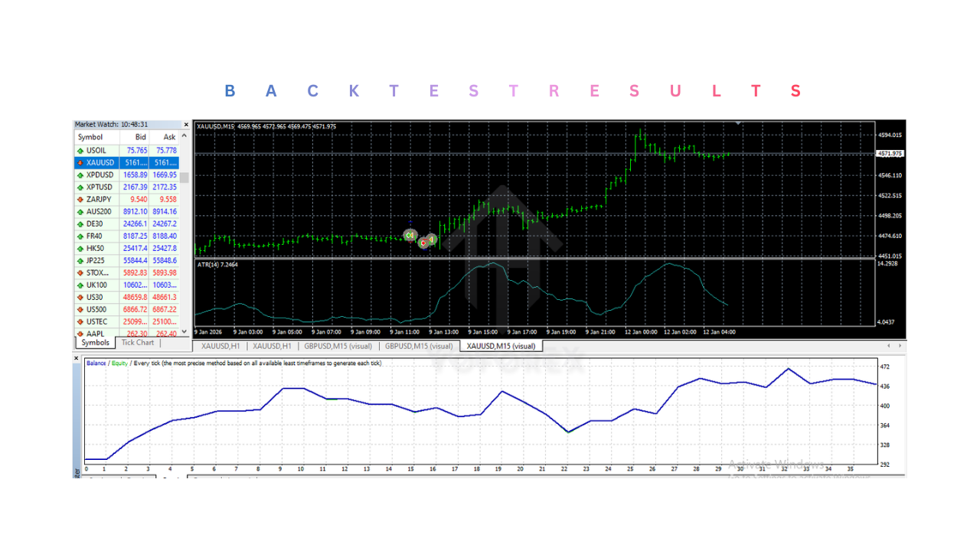Click the green up-trend icon beside USOIL
Screen dimensions: 980x551
click(80, 150)
